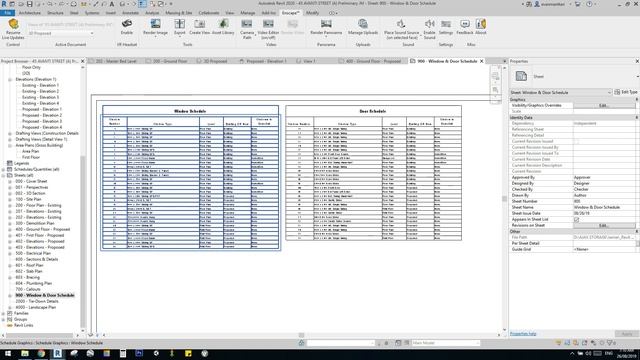Click Edit for Visibility/Graphics Overrides
The image size is (640, 360).
click(x=604, y=105)
